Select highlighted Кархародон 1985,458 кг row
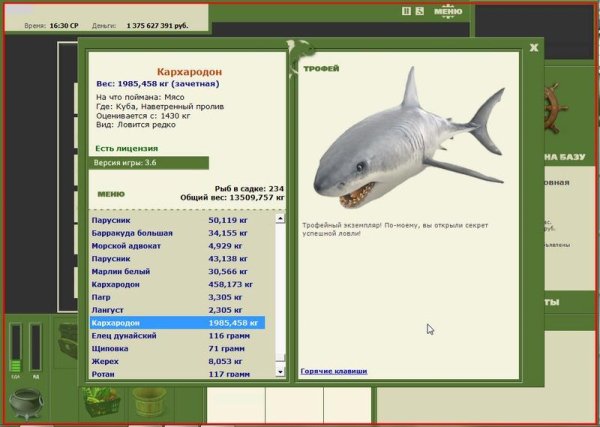This screenshot has height=427, width=600. [177, 323]
